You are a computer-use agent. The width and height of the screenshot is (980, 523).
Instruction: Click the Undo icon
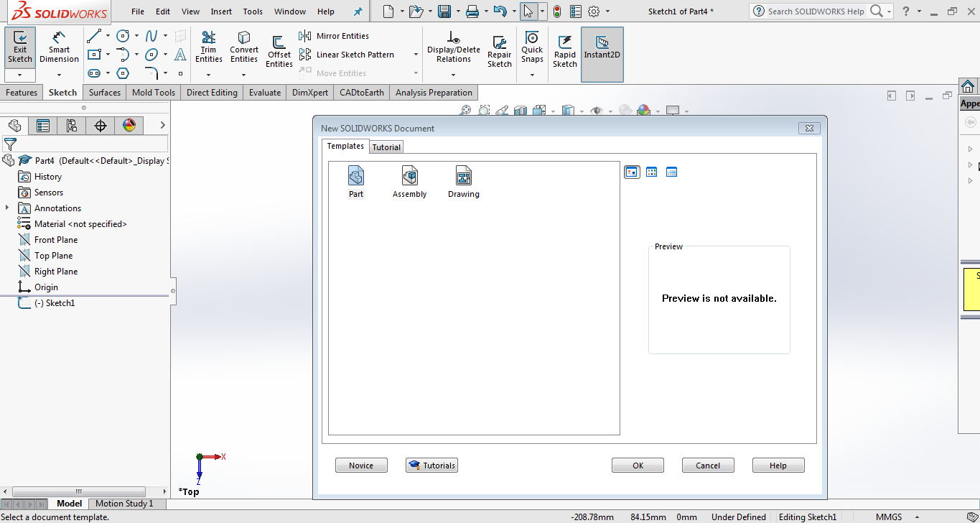pyautogui.click(x=500, y=11)
